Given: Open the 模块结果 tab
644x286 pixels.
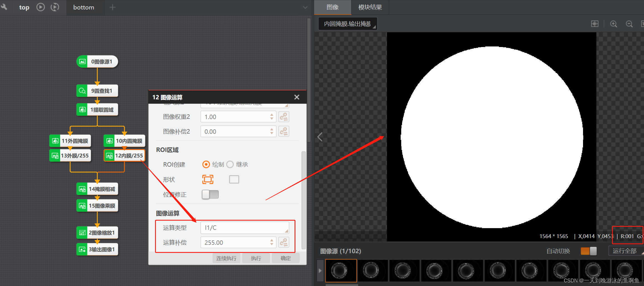Looking at the screenshot, I should (370, 7).
